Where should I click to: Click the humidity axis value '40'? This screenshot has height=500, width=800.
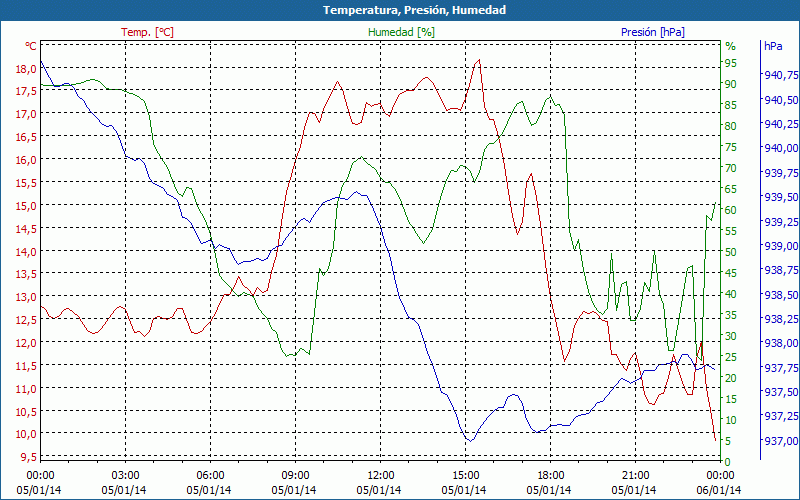(731, 294)
